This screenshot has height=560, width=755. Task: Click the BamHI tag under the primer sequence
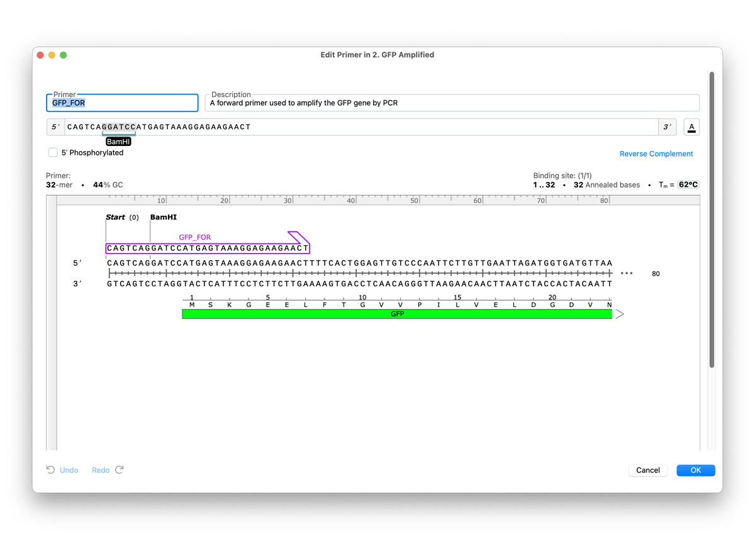(x=118, y=142)
